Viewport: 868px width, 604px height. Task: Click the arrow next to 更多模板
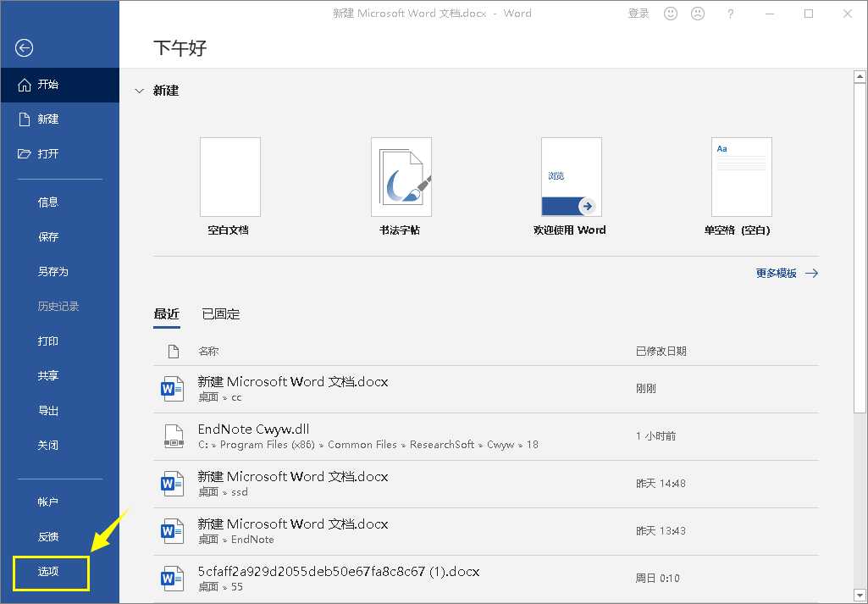coord(811,273)
